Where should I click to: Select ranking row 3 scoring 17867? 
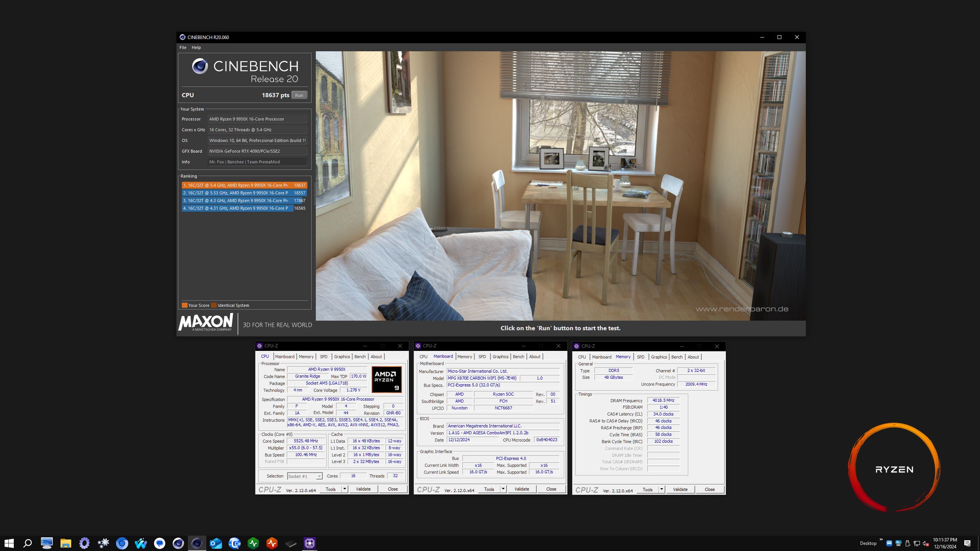244,201
